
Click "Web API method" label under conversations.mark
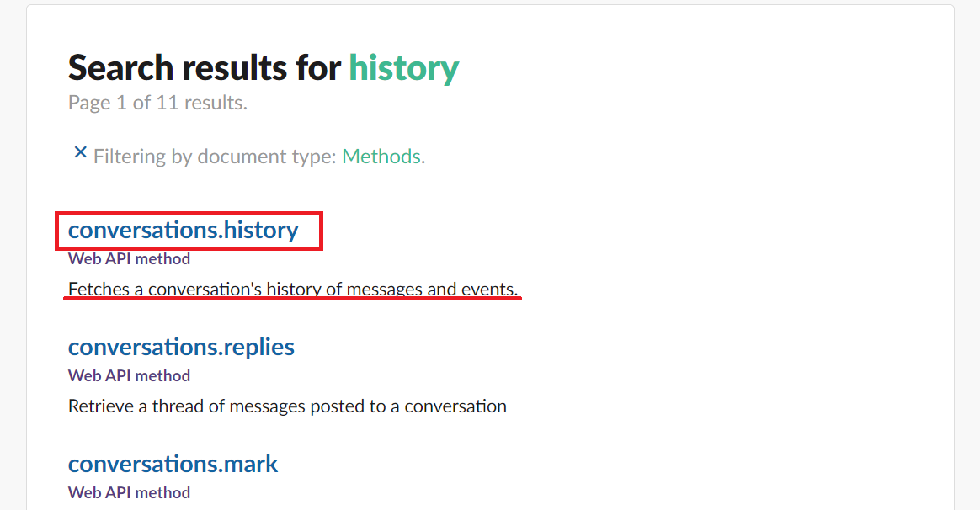pos(129,492)
